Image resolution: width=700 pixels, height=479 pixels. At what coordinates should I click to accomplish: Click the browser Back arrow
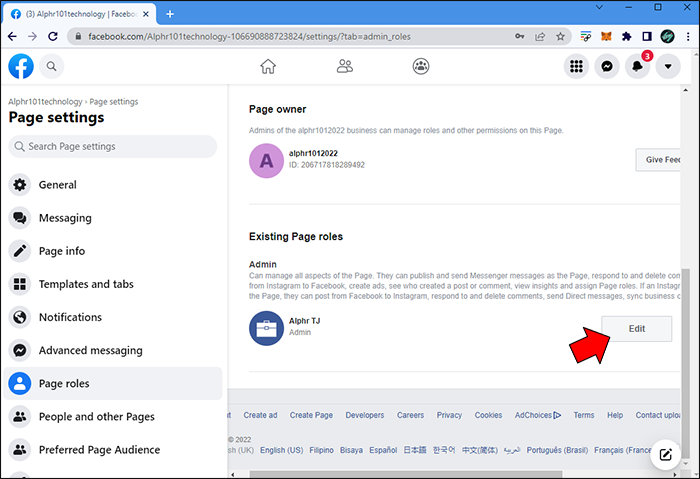12,37
